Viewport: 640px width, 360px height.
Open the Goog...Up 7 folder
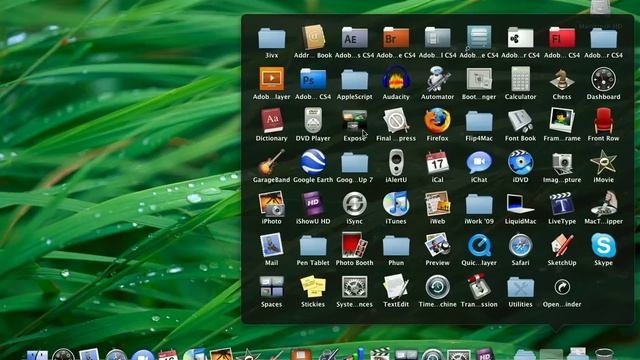[355, 163]
